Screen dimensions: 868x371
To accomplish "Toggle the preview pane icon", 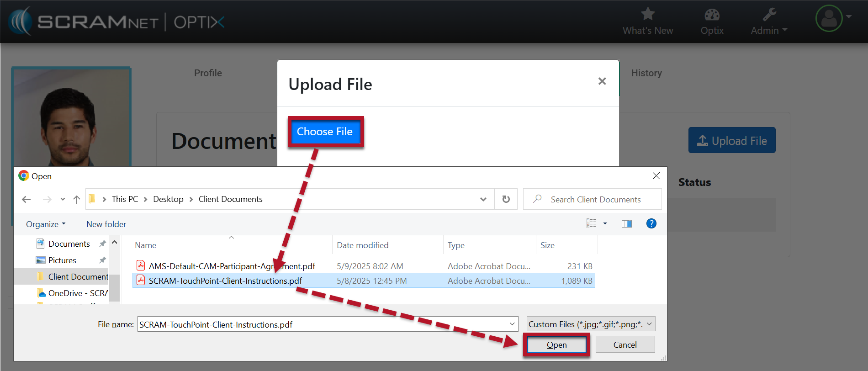I will (626, 223).
